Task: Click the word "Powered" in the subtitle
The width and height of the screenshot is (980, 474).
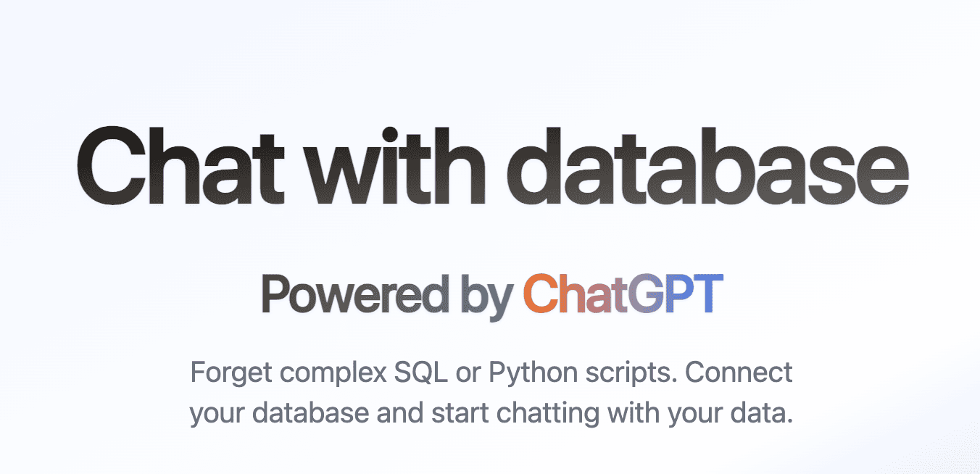Action: click(x=355, y=295)
